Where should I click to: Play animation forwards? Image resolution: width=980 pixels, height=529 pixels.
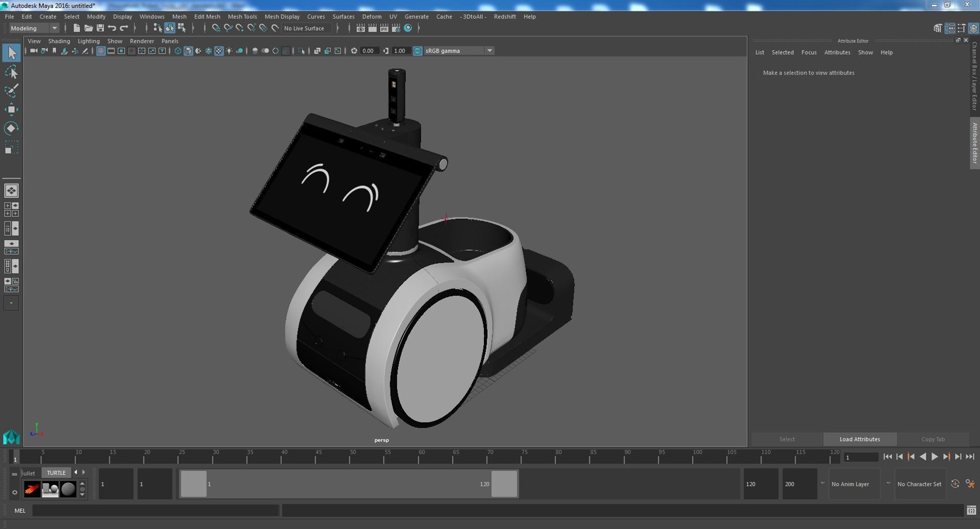935,457
